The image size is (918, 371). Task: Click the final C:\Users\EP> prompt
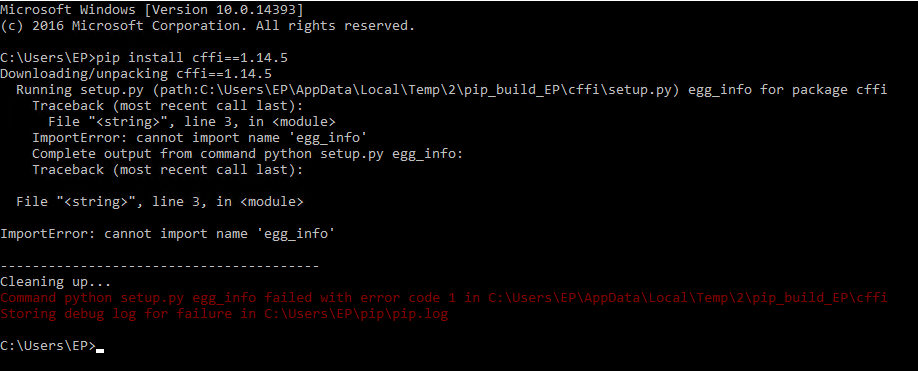(x=48, y=346)
